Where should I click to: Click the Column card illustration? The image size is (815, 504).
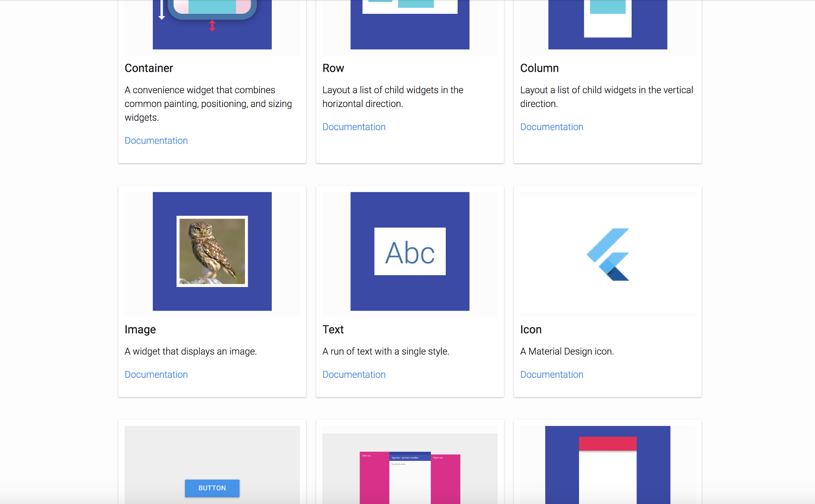[x=608, y=24]
